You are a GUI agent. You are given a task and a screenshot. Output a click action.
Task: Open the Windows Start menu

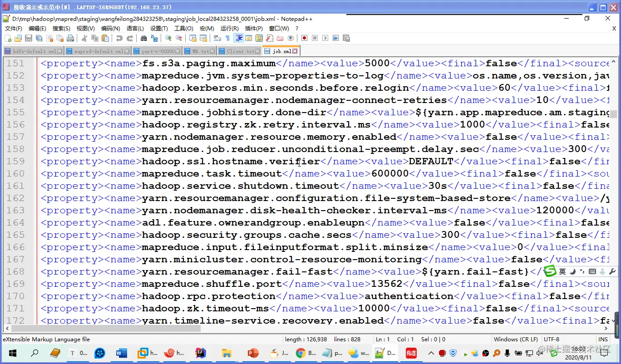pos(12,353)
